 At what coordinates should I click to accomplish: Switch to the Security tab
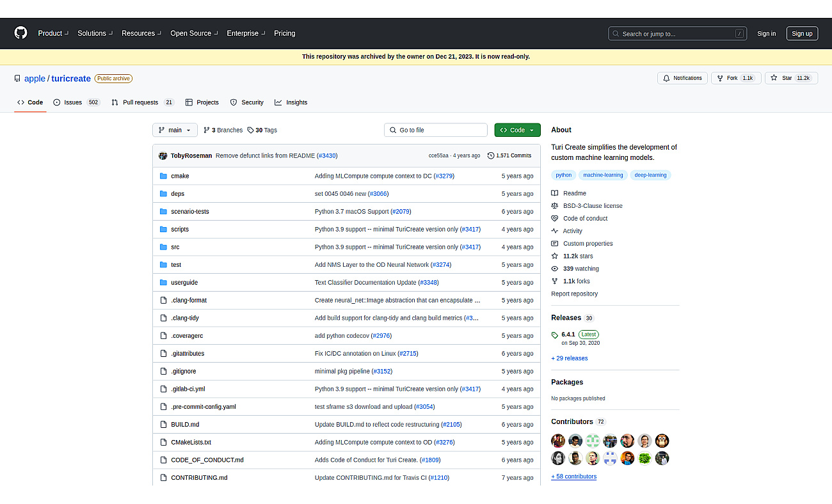[x=247, y=102]
